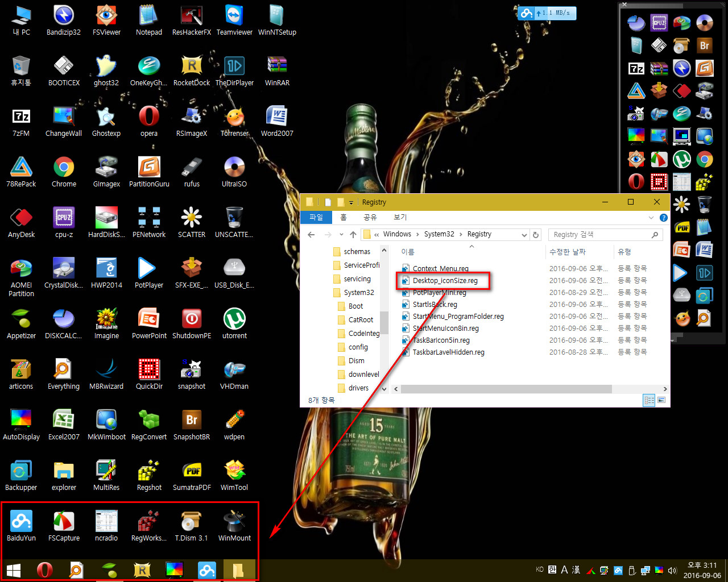Viewport: 728px width, 582px height.
Task: Switch to the 홈 ribbon tab
Action: (343, 217)
